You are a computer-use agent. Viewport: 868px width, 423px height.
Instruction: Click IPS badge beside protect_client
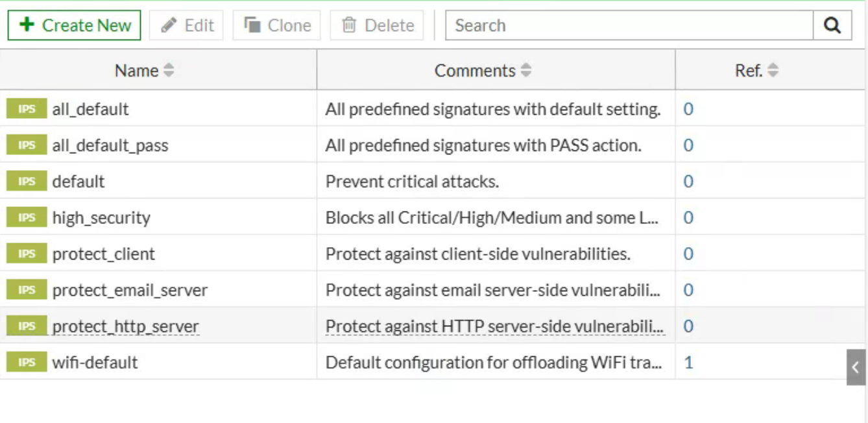coord(27,254)
